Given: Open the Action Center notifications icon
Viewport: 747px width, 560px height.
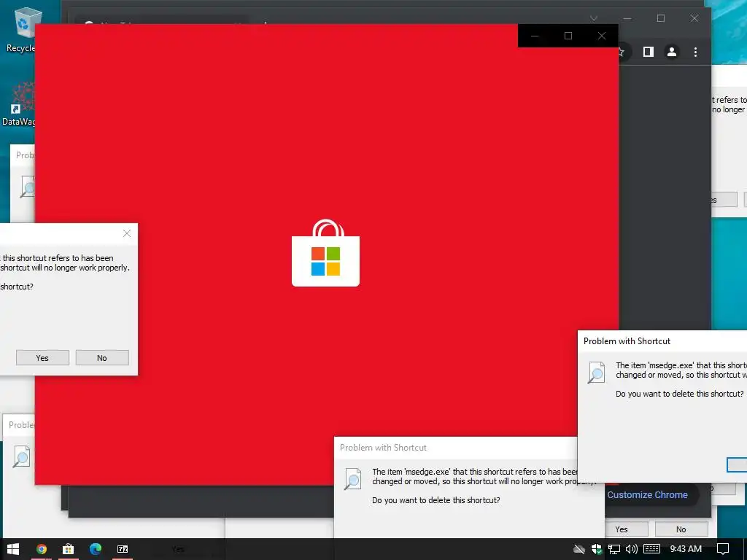Looking at the screenshot, I should (x=723, y=549).
